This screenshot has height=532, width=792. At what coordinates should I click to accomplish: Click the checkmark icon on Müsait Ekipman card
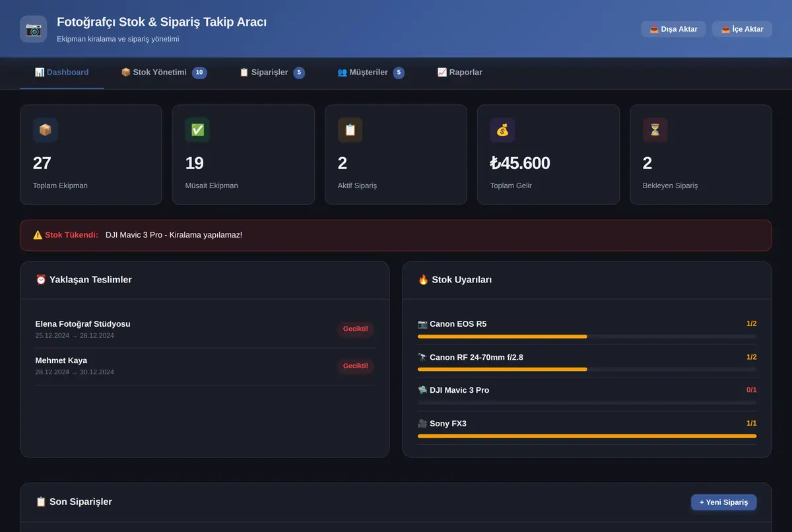point(197,130)
